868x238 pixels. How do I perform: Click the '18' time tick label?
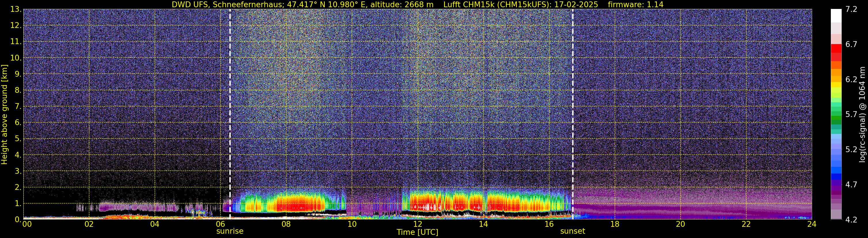614,224
